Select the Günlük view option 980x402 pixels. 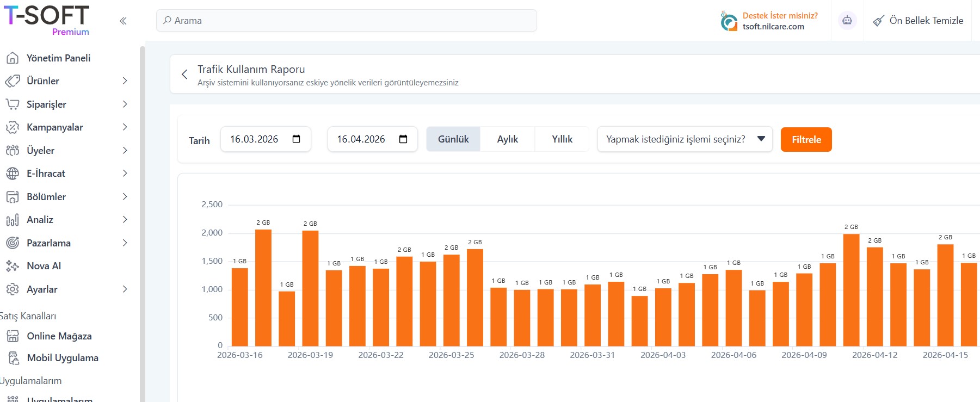[453, 139]
